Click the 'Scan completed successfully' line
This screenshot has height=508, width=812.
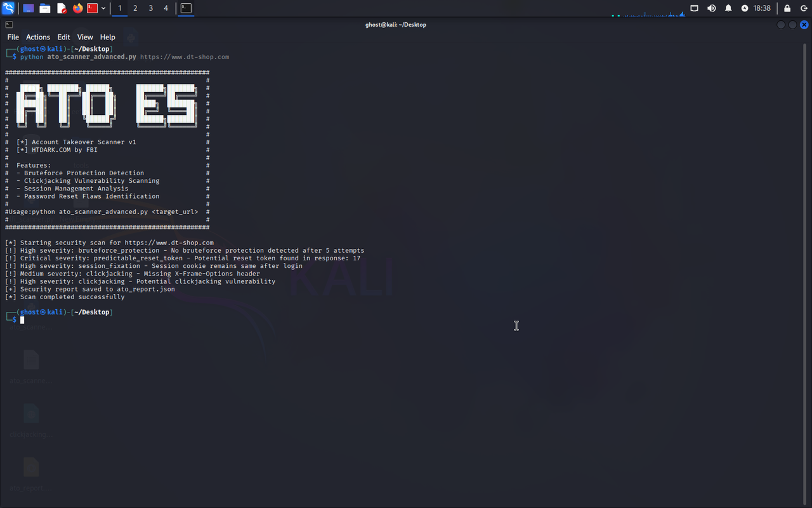pos(65,297)
